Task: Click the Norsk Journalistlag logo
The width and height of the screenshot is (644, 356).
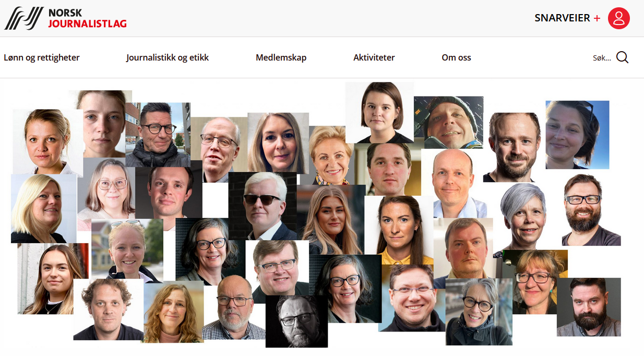Action: (x=65, y=18)
